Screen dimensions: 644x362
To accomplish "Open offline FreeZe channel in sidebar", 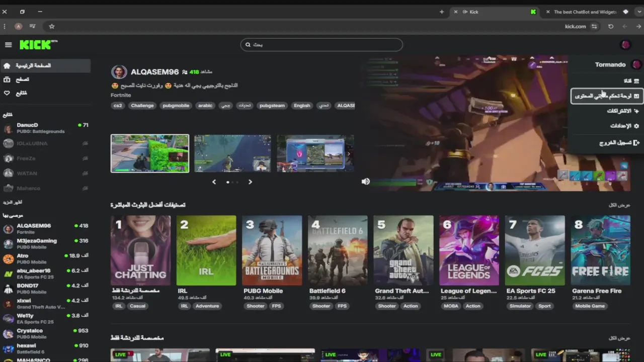I will click(x=45, y=158).
